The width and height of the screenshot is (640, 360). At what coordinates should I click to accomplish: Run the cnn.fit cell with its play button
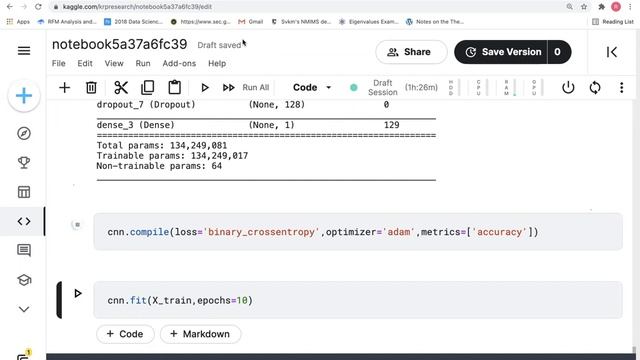point(78,293)
